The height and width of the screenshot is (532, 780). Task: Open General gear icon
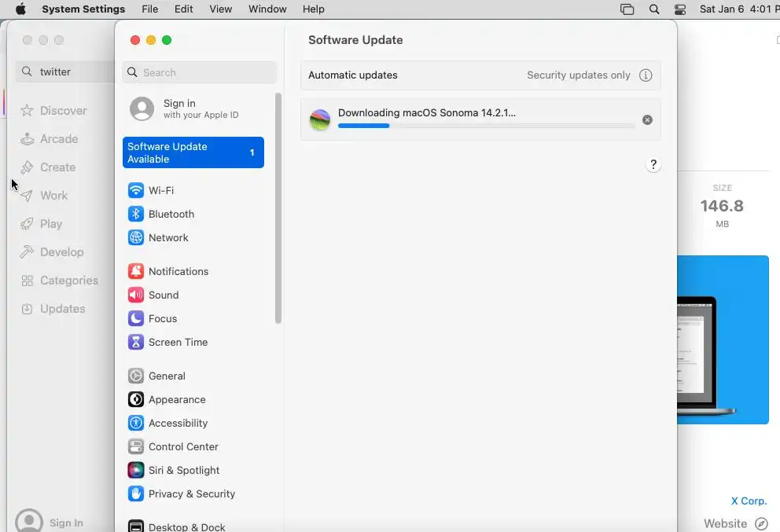coord(136,376)
